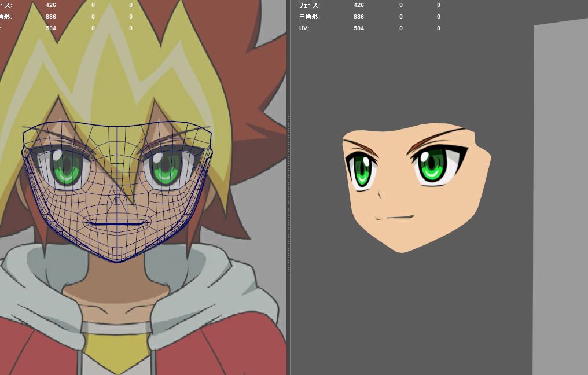Viewport: 588px width, 375px height.
Task: Click the 426 value in left viewport
Action: tap(50, 5)
